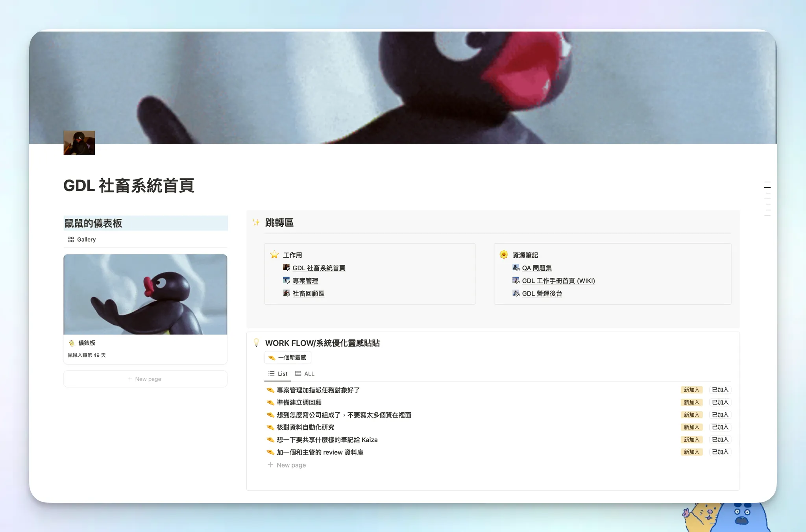Click the page icon of 社畜回顧區 link
Viewport: 806px width, 532px height.
click(x=287, y=293)
